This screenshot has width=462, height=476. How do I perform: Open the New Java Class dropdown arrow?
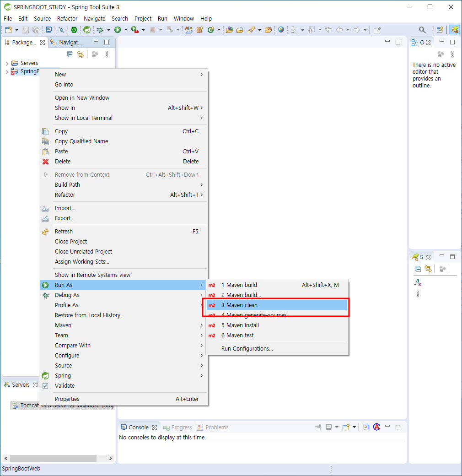pos(218,30)
